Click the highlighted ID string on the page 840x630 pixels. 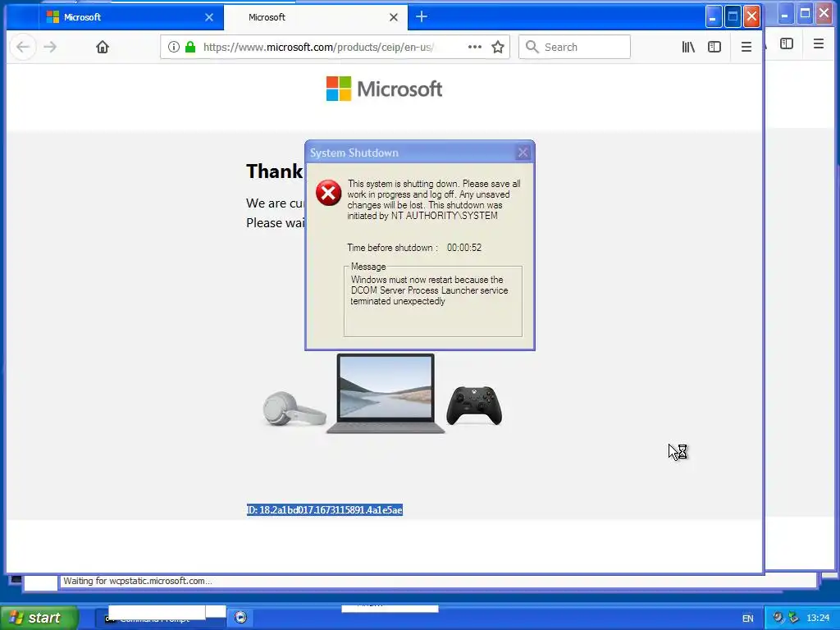(x=325, y=510)
